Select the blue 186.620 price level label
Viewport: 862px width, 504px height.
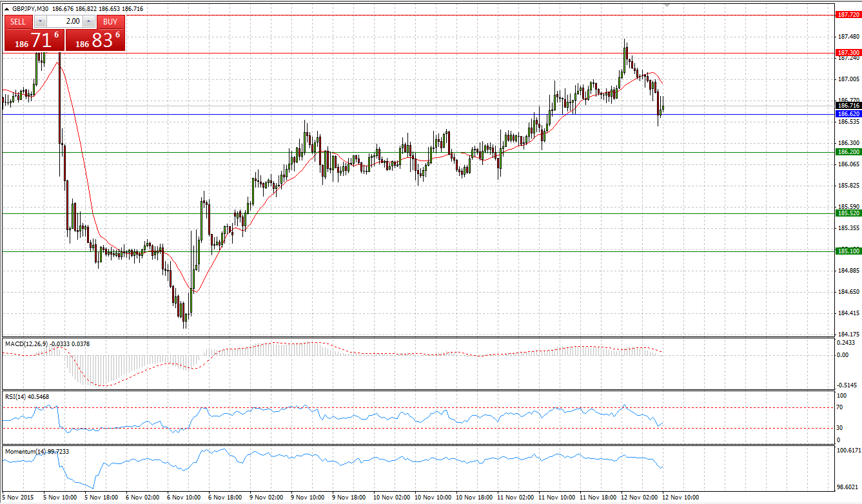tap(848, 113)
